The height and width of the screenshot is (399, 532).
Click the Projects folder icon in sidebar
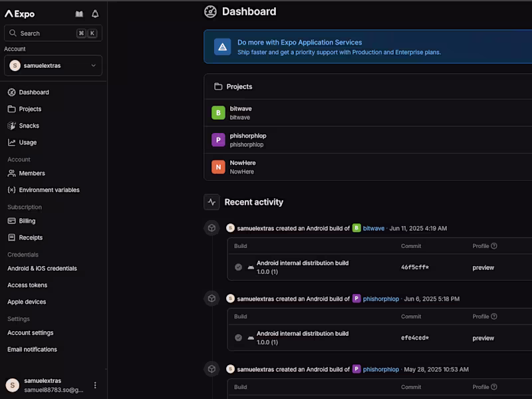[x=11, y=109]
